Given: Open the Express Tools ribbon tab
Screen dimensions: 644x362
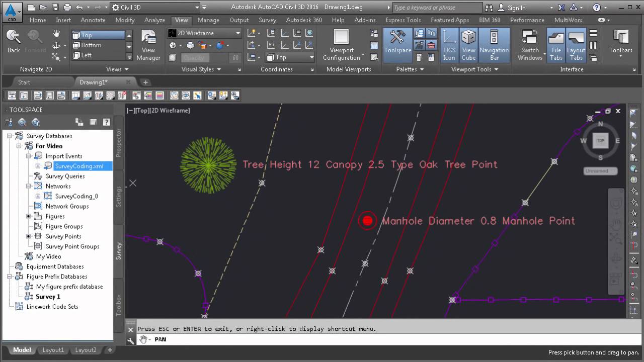Looking at the screenshot, I should (403, 20).
